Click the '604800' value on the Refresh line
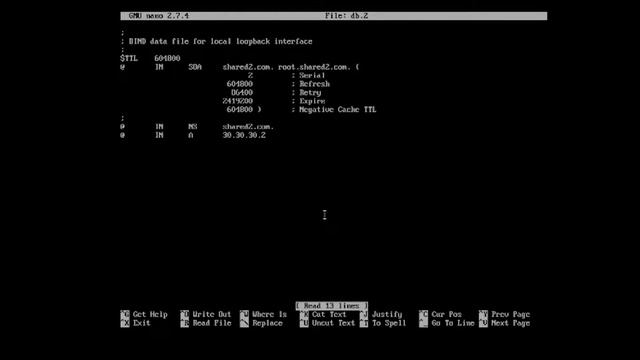 [x=240, y=84]
